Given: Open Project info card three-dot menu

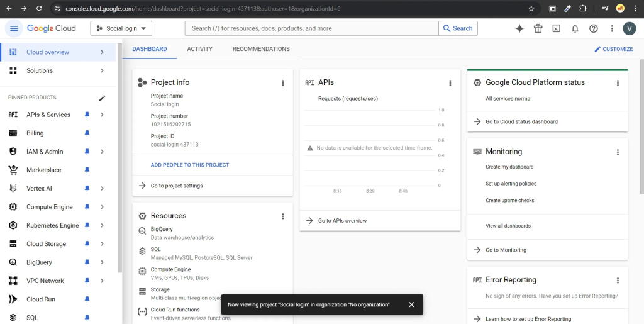Looking at the screenshot, I should tap(283, 82).
